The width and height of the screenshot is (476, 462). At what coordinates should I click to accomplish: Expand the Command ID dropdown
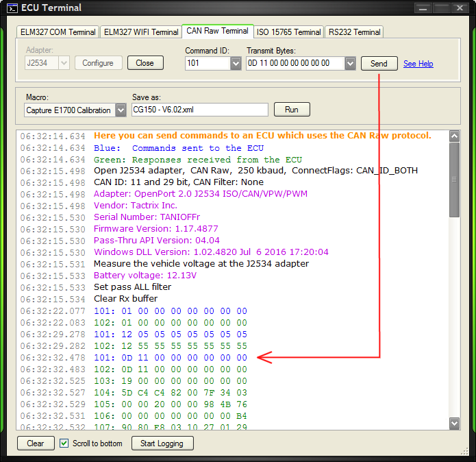coord(236,63)
